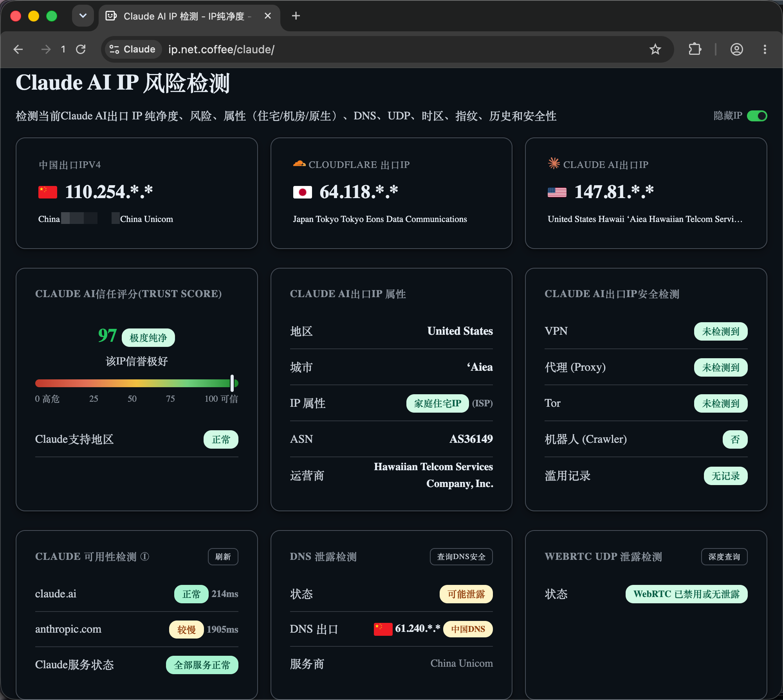The height and width of the screenshot is (700, 783).
Task: Toggle the 隐藏IP switch
Action: point(757,116)
